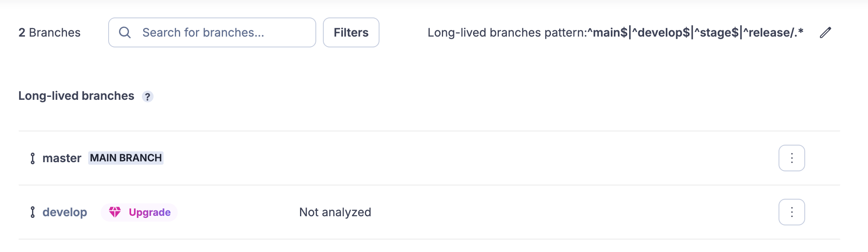Open the Long-lived branches help tooltip
The width and height of the screenshot is (868, 252).
pos(148,96)
